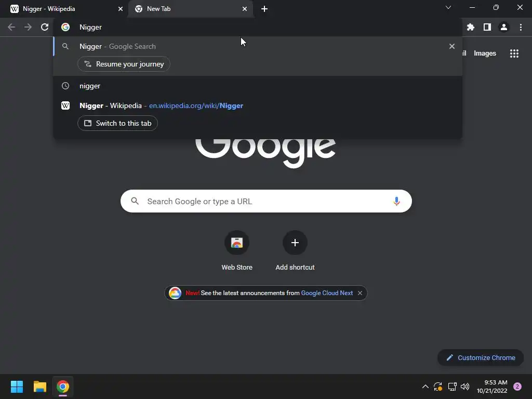
Task: Open the notification badge showing 2
Action: coord(517,387)
